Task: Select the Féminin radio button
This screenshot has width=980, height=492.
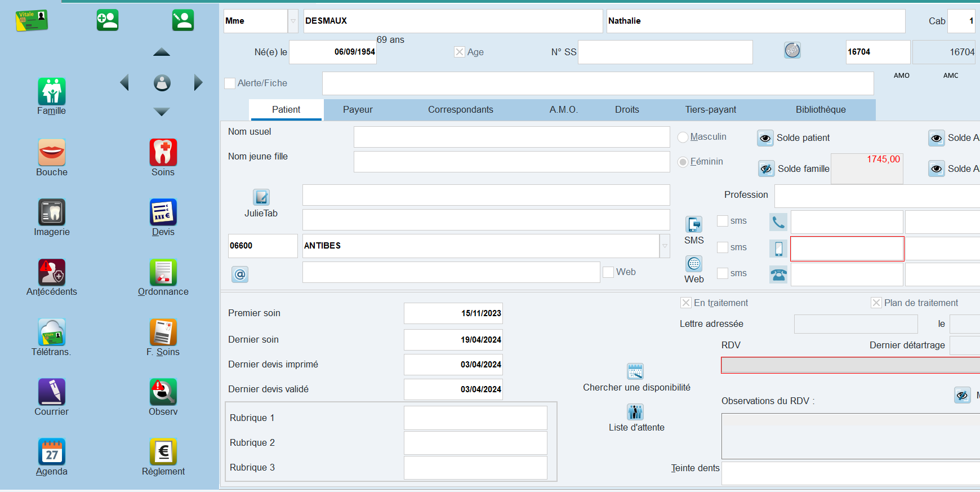Action: [x=683, y=162]
